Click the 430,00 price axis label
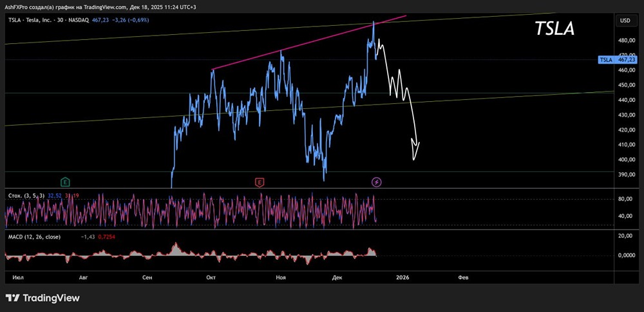The width and height of the screenshot is (644, 312). pos(625,115)
